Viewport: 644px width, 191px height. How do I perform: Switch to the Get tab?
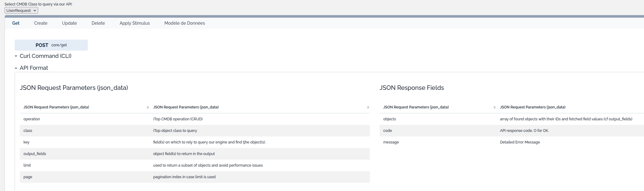pos(16,23)
